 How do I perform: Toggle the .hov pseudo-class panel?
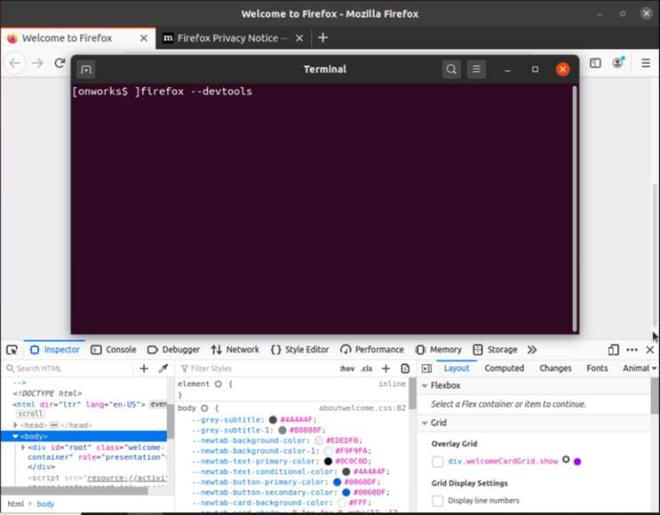pos(347,369)
